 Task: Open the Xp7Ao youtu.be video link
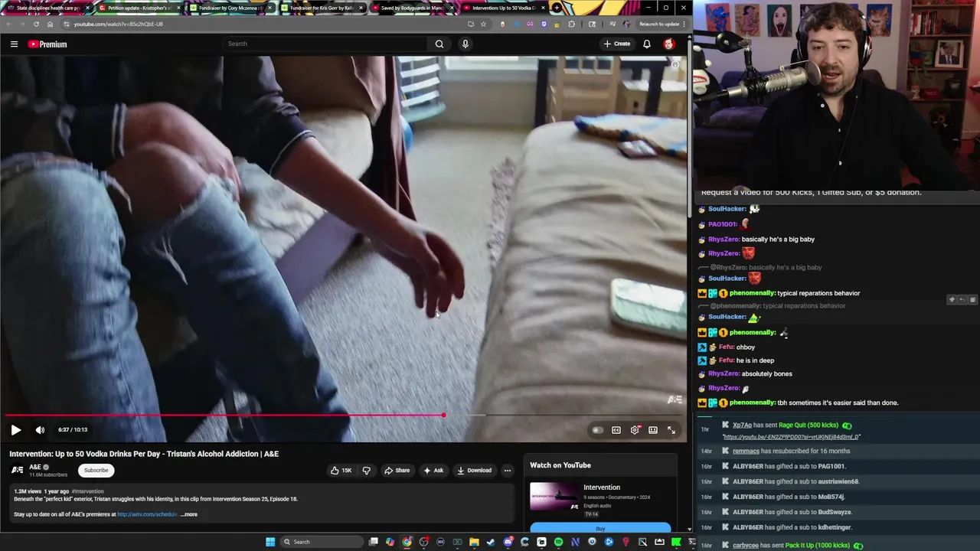coord(791,437)
